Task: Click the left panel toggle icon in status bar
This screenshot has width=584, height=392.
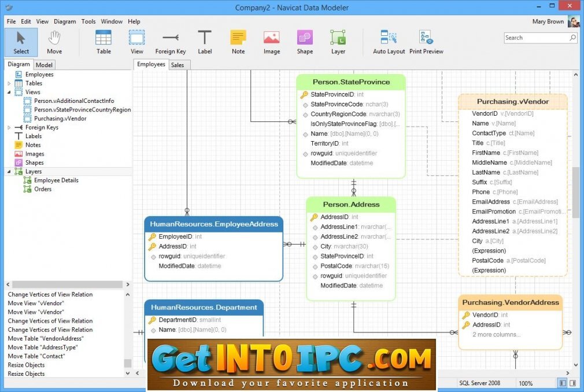Action: point(563,383)
